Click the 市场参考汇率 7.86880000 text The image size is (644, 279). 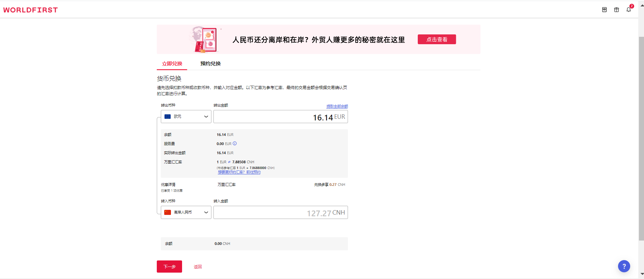coord(245,168)
